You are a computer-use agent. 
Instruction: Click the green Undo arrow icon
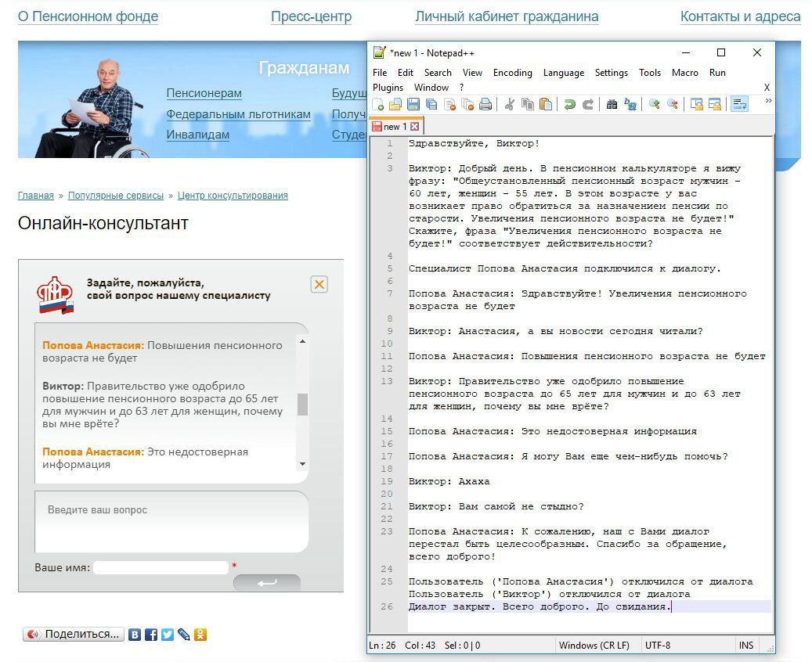[569, 105]
